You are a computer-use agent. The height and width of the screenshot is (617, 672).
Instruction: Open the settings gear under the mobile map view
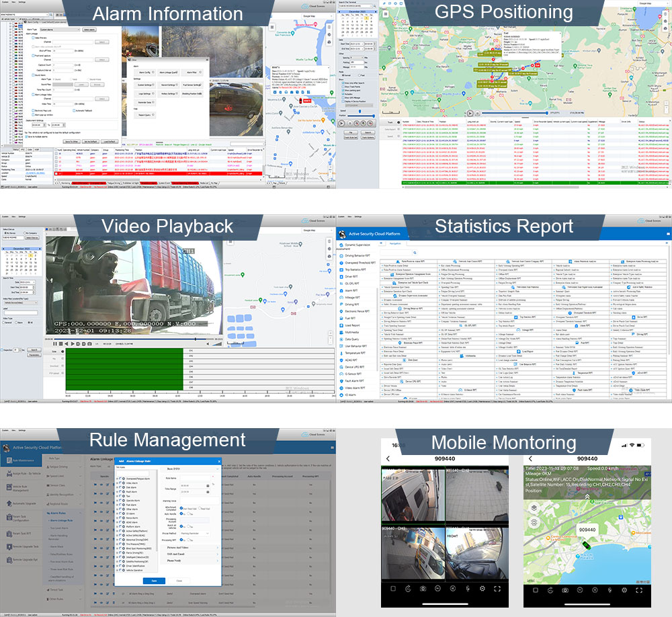point(624,590)
